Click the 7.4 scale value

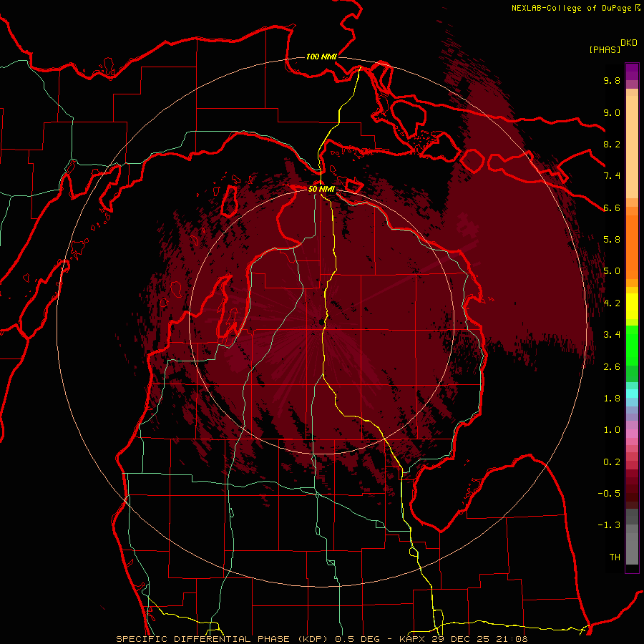[x=612, y=176]
